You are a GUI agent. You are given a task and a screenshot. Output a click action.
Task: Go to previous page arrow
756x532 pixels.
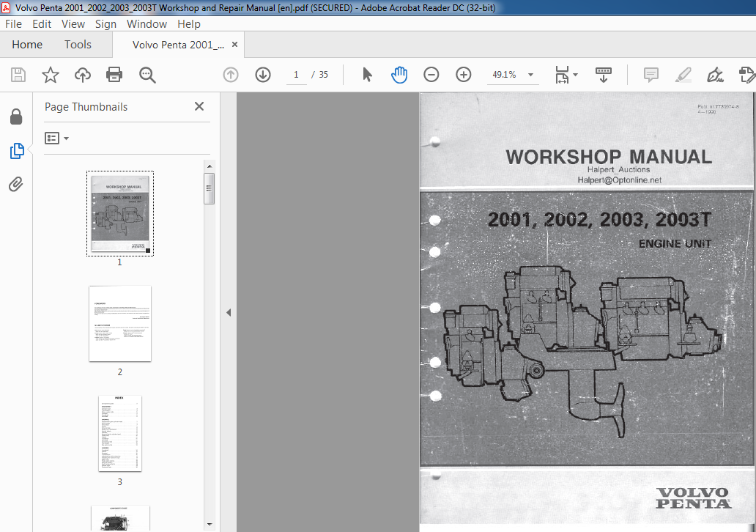(231, 75)
